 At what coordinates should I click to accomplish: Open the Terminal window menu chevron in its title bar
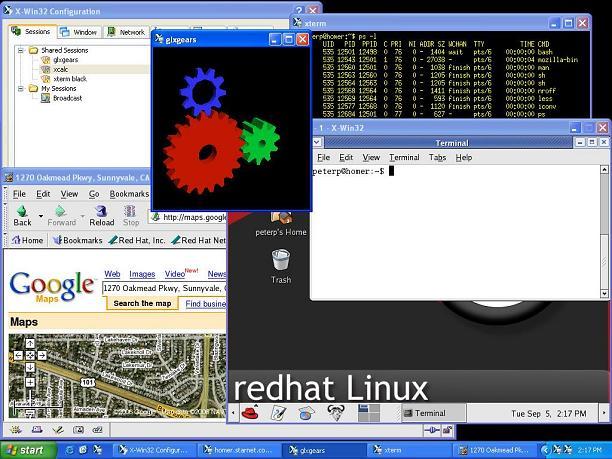(317, 142)
